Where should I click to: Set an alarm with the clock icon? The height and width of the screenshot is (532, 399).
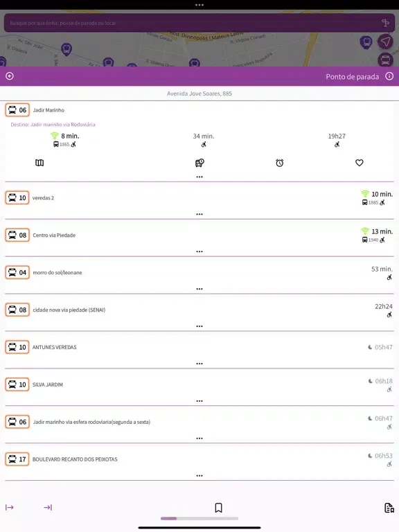(x=280, y=163)
